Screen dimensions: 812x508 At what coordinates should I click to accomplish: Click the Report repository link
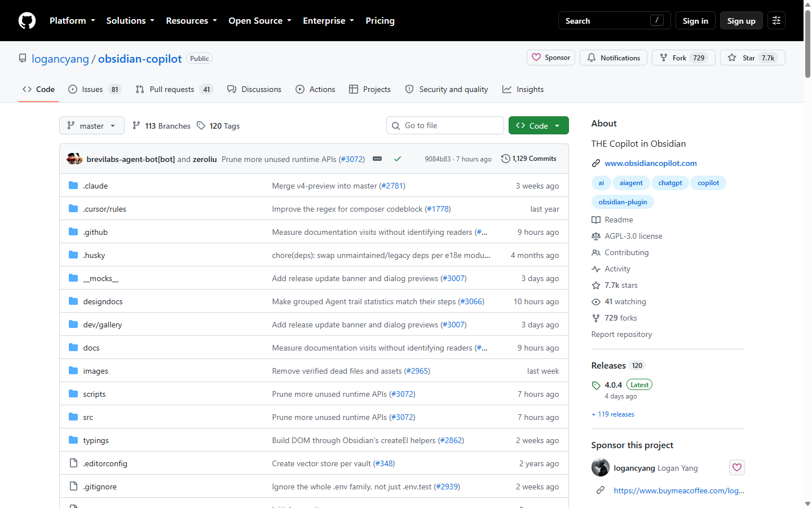click(621, 334)
